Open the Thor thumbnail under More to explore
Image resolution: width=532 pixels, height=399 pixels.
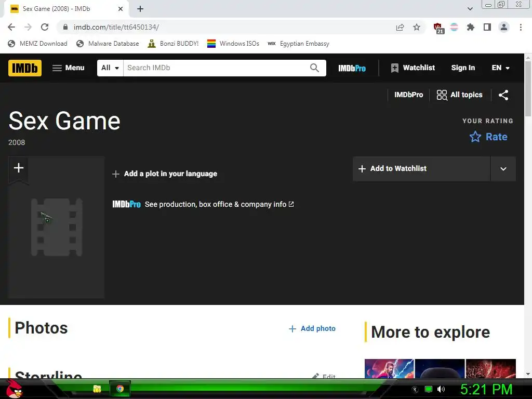coord(389,369)
